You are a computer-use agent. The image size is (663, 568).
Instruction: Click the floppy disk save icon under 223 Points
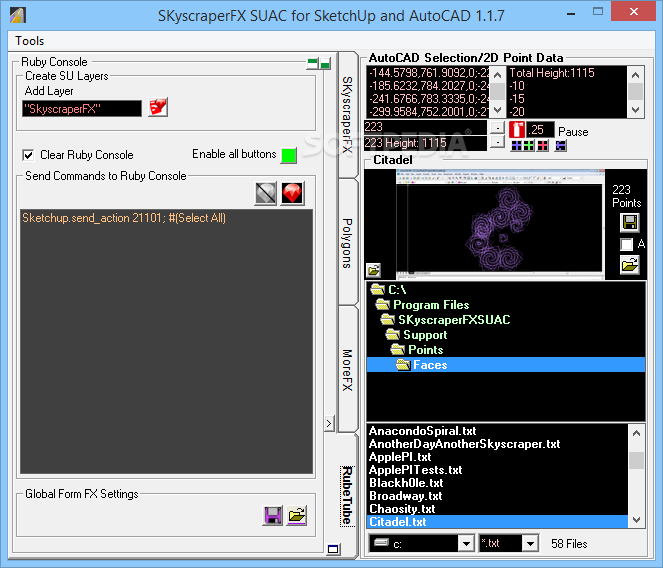tap(630, 223)
